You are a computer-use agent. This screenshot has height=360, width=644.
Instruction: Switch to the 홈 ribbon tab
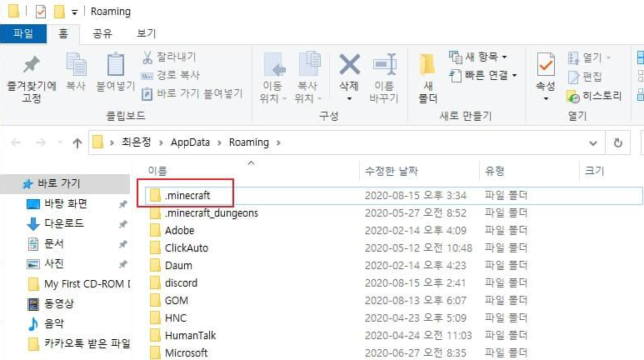coord(63,33)
